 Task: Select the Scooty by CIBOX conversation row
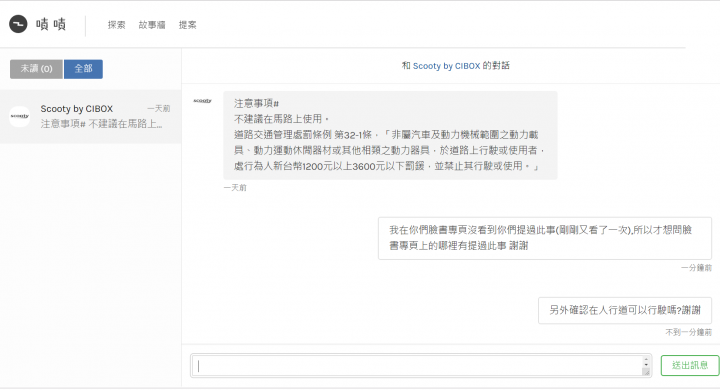click(90, 116)
